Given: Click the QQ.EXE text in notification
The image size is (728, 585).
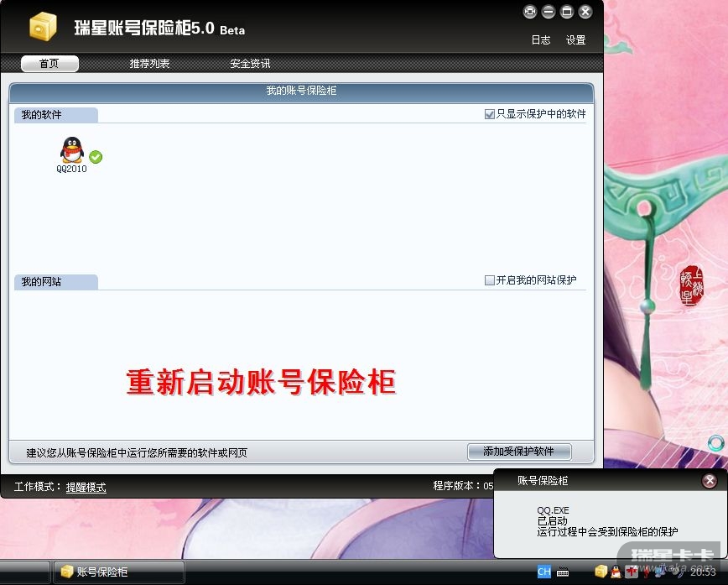Looking at the screenshot, I should (553, 510).
